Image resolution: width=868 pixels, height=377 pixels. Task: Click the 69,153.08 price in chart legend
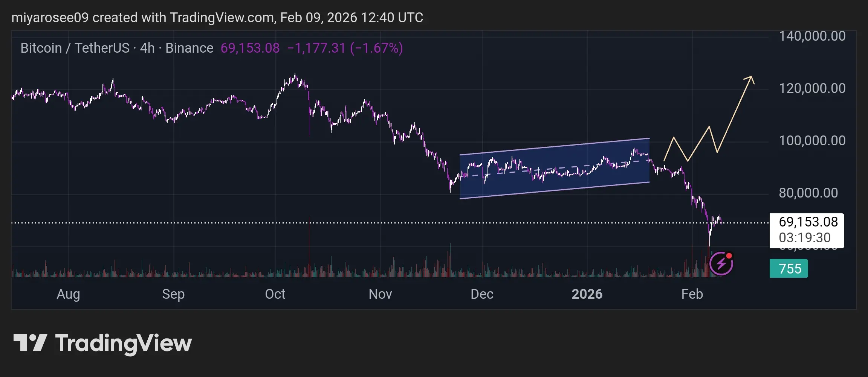[x=250, y=48]
